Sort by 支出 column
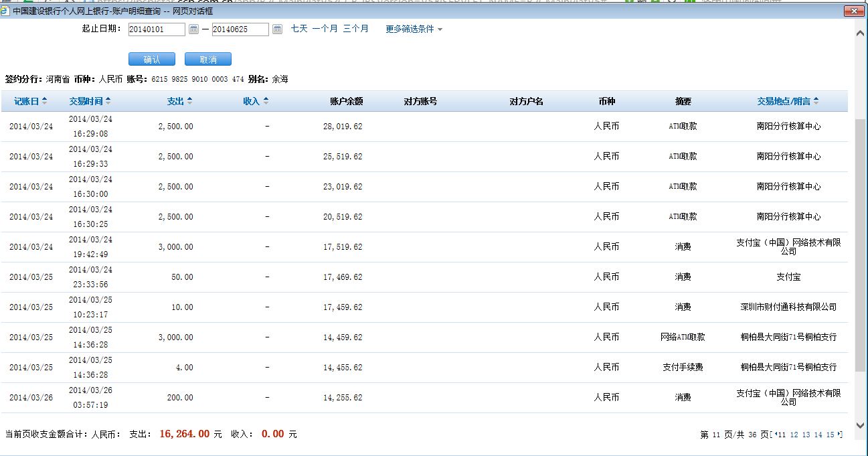This screenshot has width=868, height=456. [x=179, y=101]
